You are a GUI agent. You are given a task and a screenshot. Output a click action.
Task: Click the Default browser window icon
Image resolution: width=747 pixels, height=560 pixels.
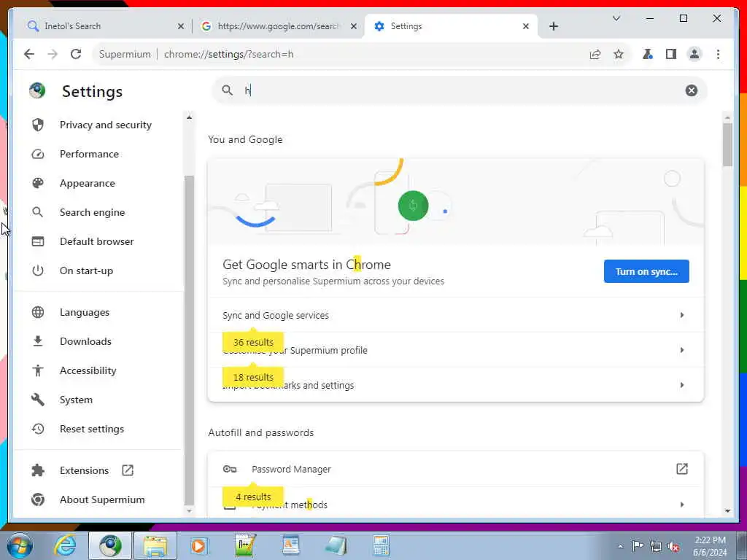(38, 241)
